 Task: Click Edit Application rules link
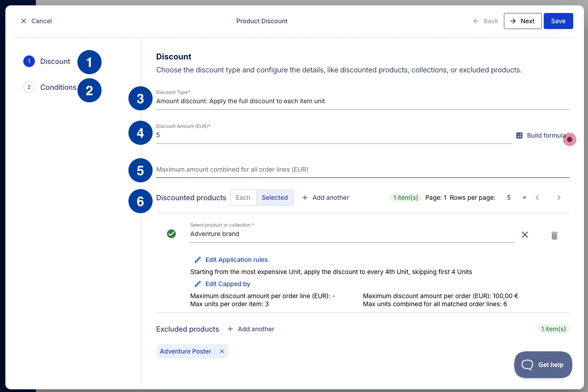(x=231, y=260)
